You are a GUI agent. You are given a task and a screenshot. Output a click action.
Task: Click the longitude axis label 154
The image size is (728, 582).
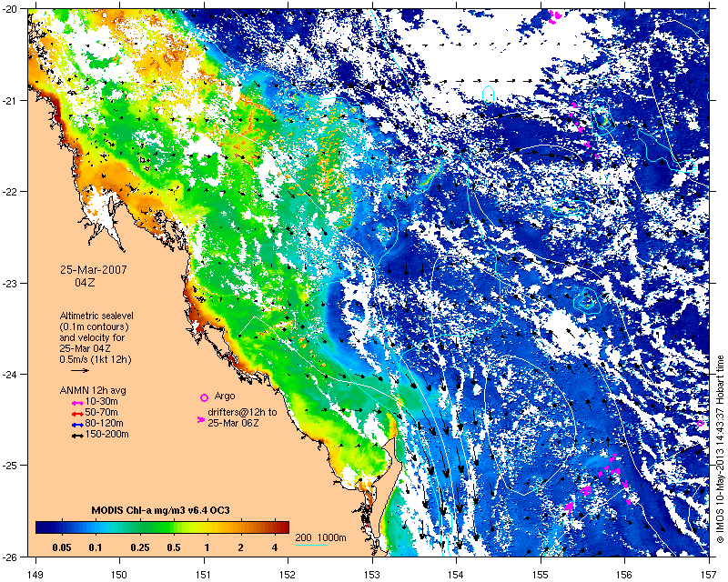click(457, 575)
